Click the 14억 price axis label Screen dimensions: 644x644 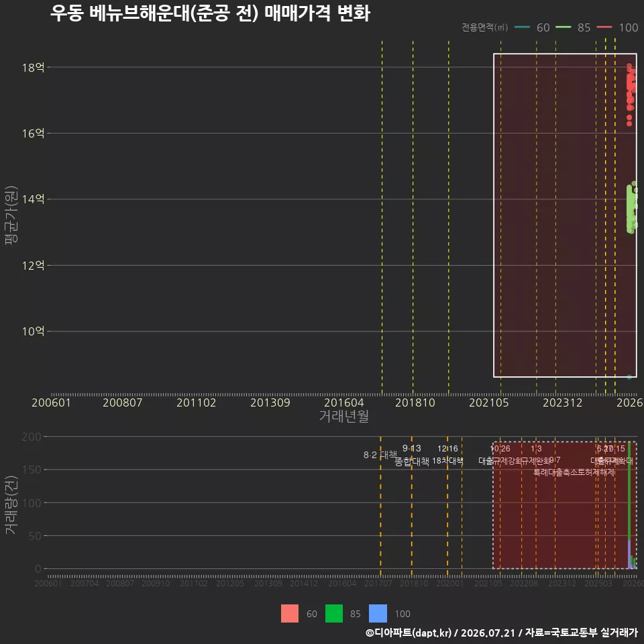[34, 199]
